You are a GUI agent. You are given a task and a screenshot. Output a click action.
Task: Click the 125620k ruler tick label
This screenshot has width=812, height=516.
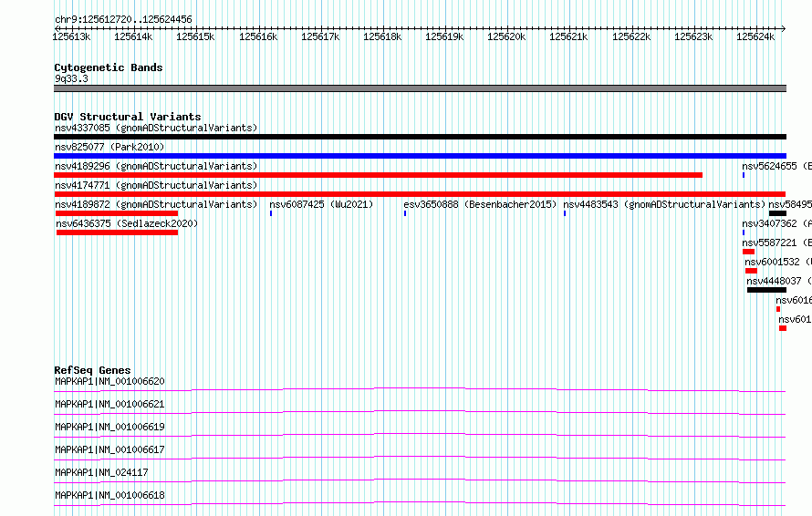coord(506,36)
